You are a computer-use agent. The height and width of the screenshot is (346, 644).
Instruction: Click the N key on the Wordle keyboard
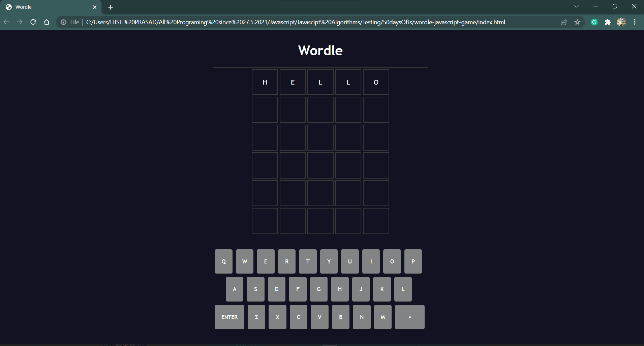pyautogui.click(x=362, y=317)
